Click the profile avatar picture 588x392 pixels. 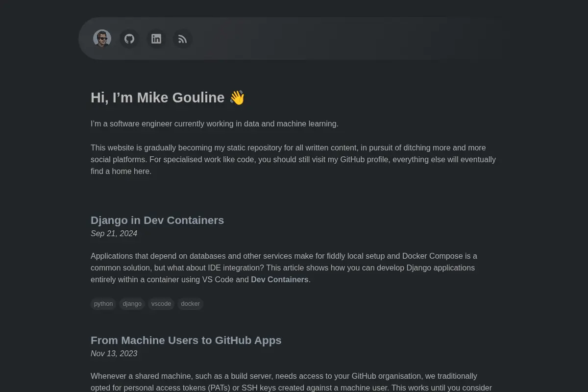tap(102, 39)
